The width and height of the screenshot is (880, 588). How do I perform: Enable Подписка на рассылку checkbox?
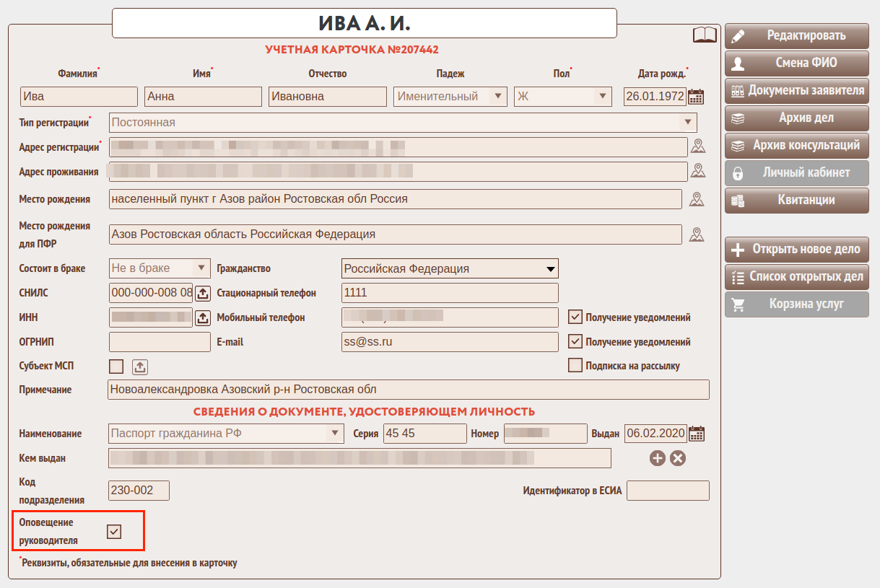(x=575, y=365)
